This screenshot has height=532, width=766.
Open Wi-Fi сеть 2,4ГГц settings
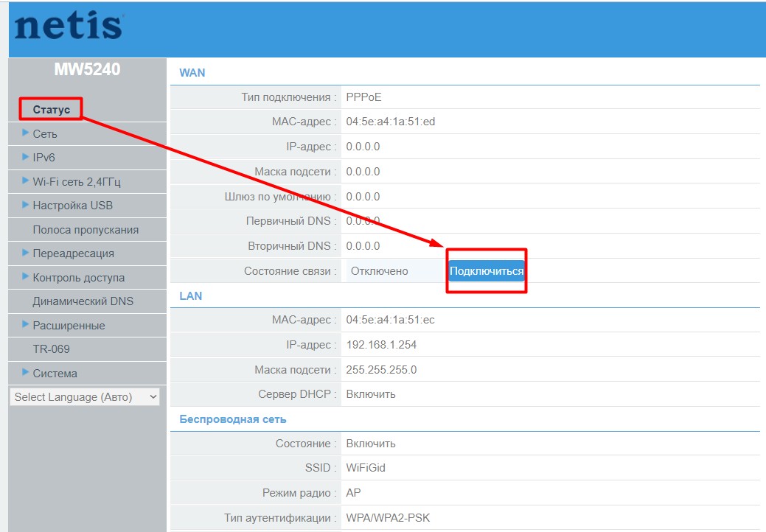(x=77, y=181)
